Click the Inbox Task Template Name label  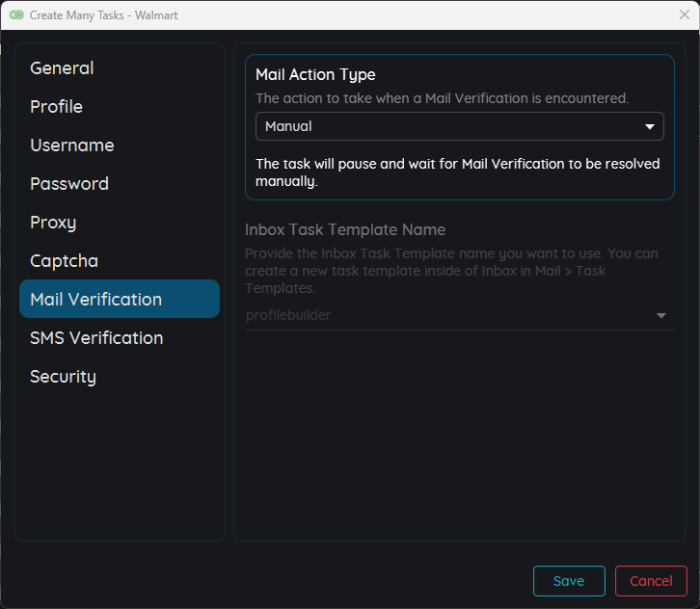click(x=345, y=230)
